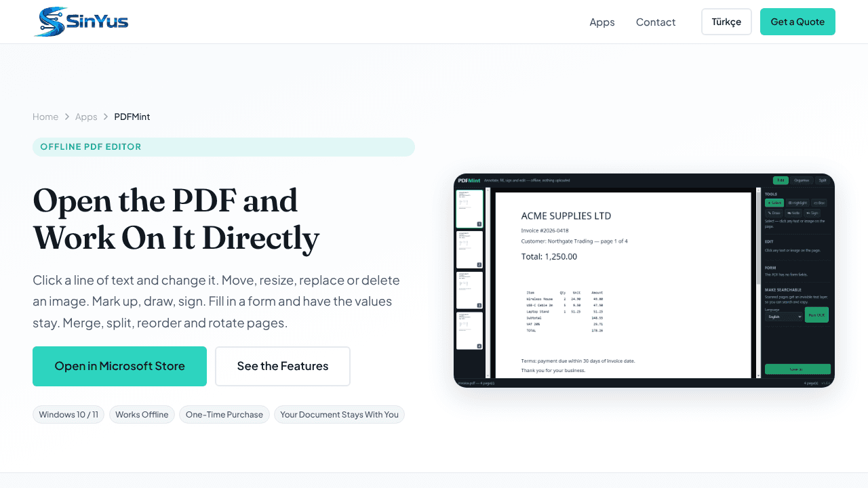The image size is (868, 488).
Task: Select page 3 thumbnail
Action: [x=469, y=290]
